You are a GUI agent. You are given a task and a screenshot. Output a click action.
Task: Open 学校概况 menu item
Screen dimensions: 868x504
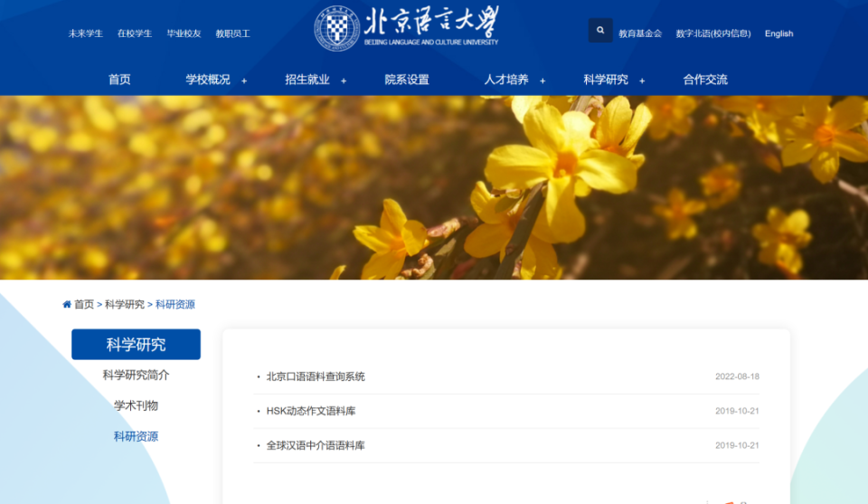208,80
